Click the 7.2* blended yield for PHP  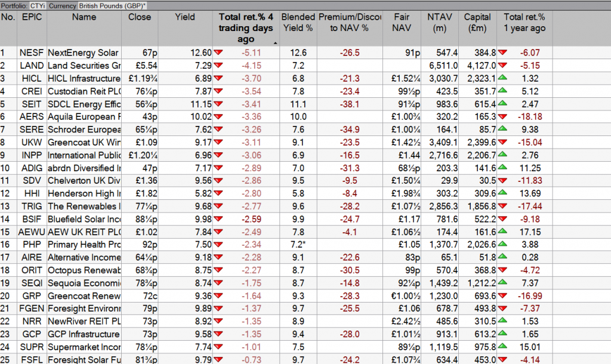tap(298, 245)
